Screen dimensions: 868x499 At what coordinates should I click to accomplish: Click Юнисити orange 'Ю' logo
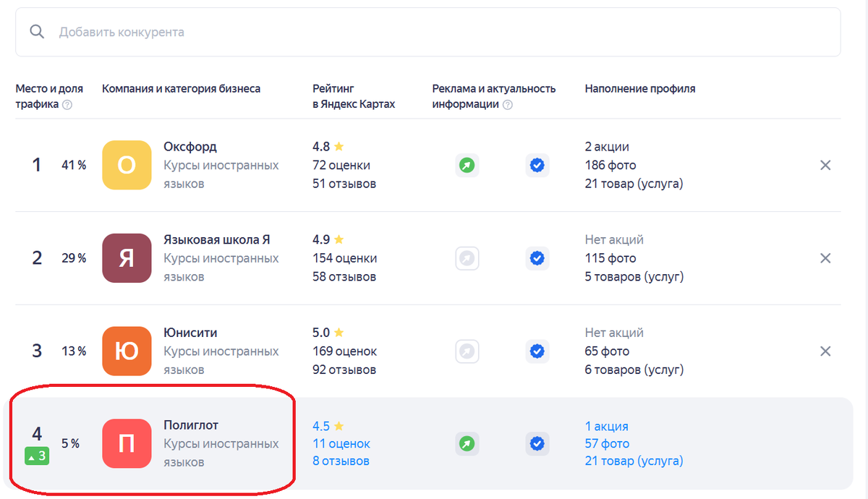click(x=127, y=351)
